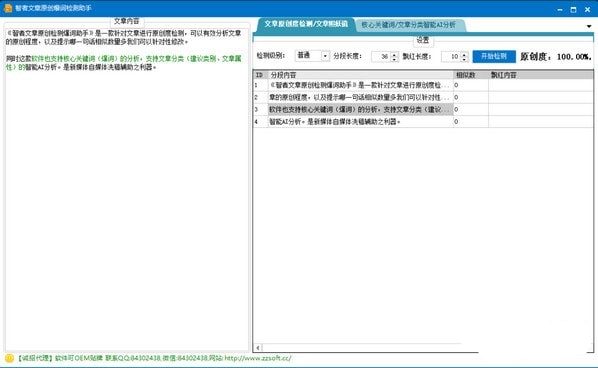Click the ID column header
598x368 pixels.
tap(260, 75)
